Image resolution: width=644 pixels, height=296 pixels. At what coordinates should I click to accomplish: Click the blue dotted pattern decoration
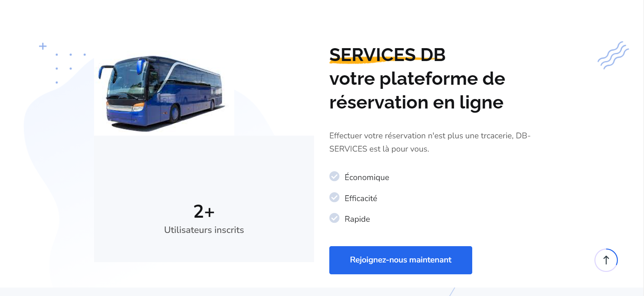[70, 68]
